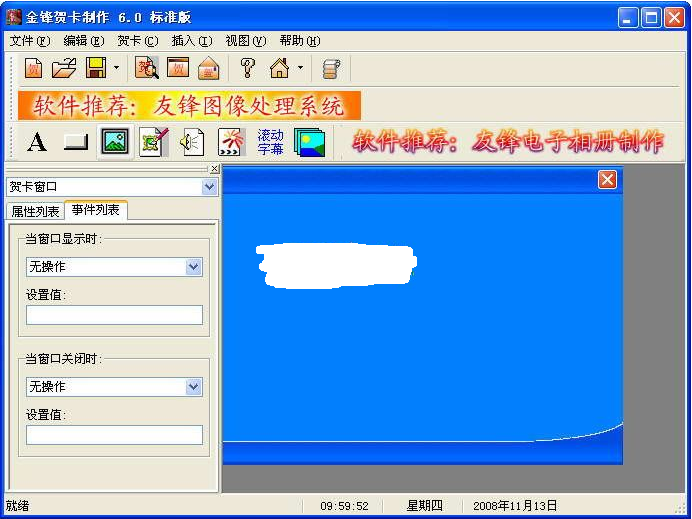Expand the save button dropdown arrow
The image size is (692, 519).
point(116,68)
